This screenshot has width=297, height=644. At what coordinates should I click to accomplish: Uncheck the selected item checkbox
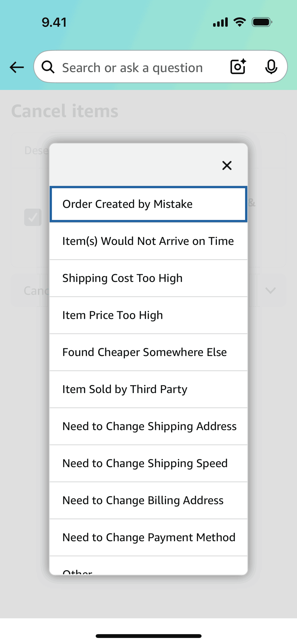coord(33,217)
